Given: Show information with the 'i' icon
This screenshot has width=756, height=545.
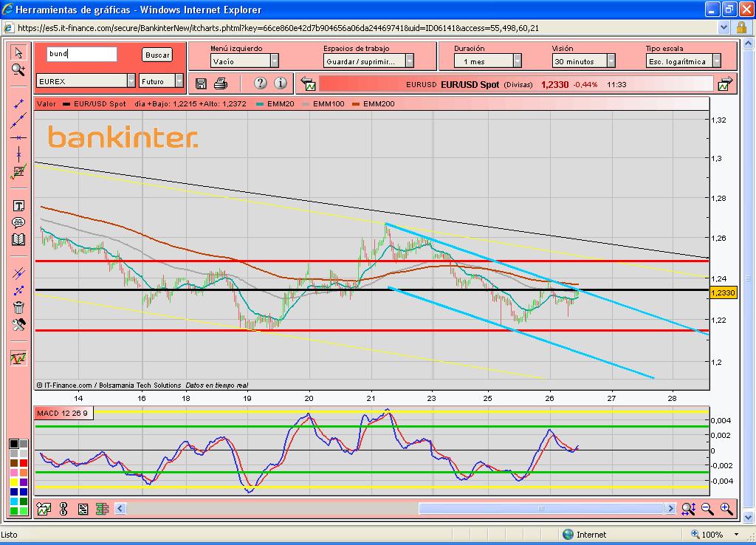Looking at the screenshot, I should click(x=281, y=83).
